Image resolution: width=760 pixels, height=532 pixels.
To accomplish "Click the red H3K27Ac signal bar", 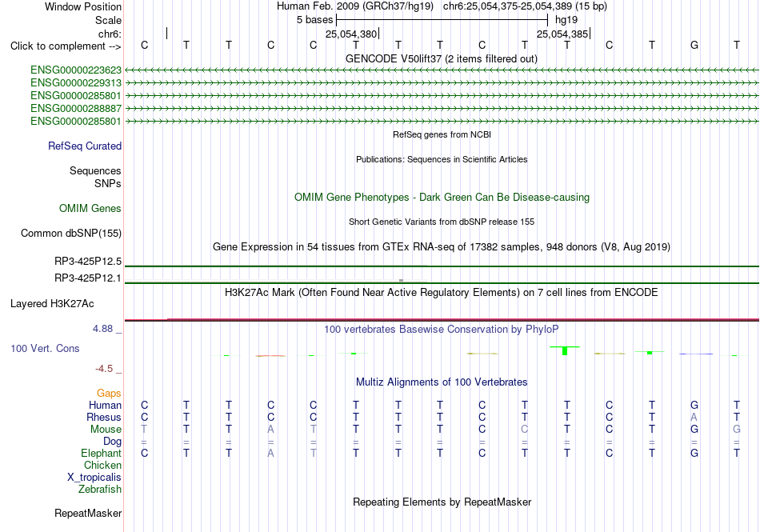I will (442, 320).
